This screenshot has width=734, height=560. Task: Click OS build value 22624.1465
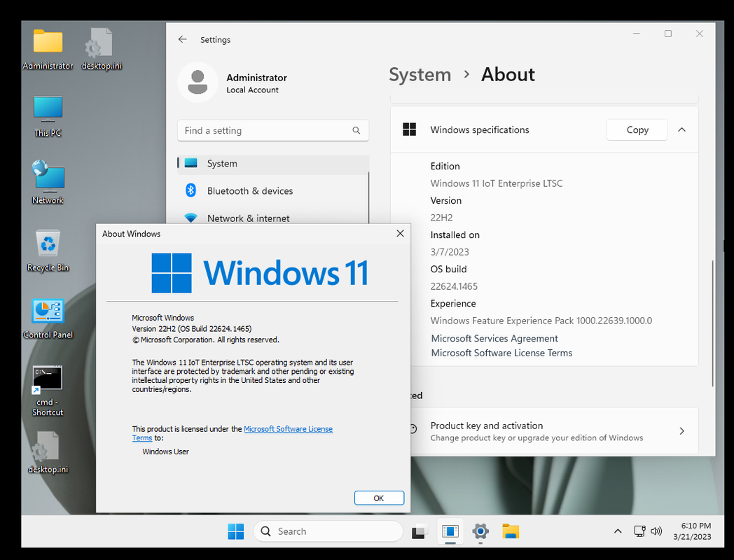[x=454, y=286]
